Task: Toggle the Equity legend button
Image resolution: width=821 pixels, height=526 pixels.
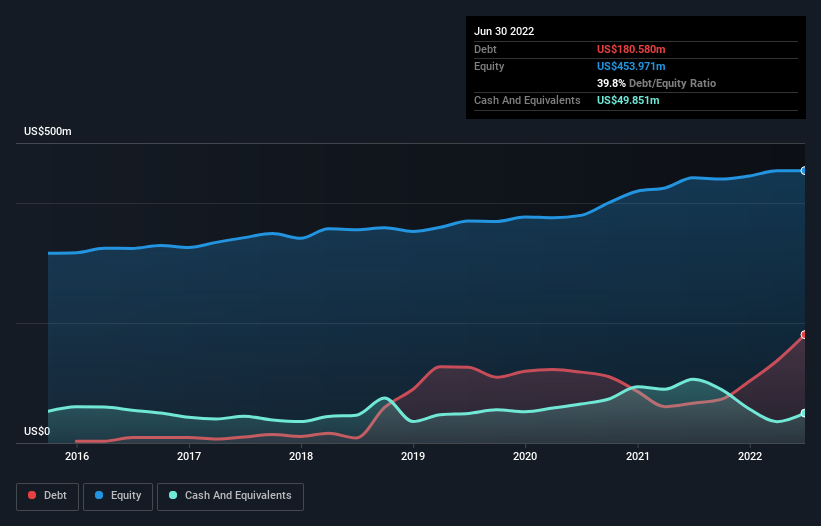Action: 118,496
